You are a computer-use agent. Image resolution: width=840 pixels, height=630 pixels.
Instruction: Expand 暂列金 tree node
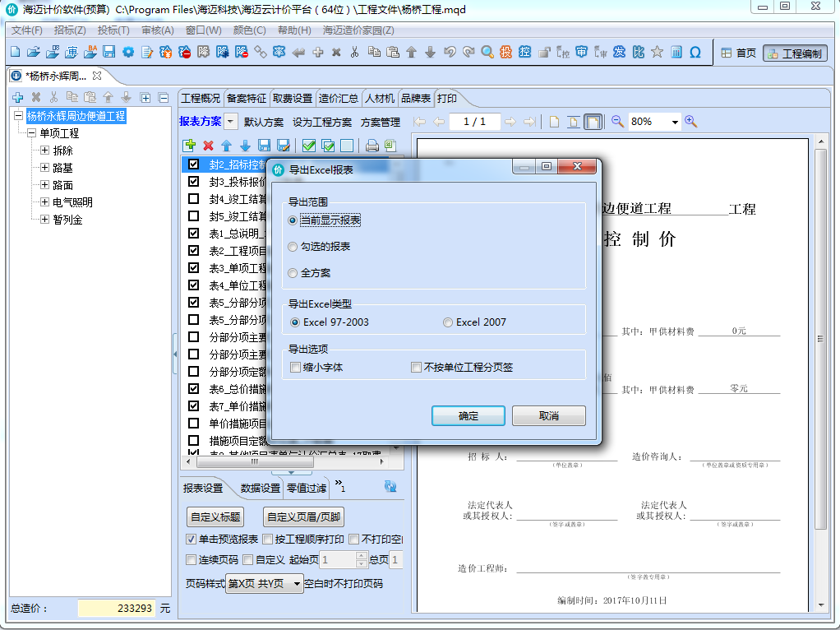(45, 220)
